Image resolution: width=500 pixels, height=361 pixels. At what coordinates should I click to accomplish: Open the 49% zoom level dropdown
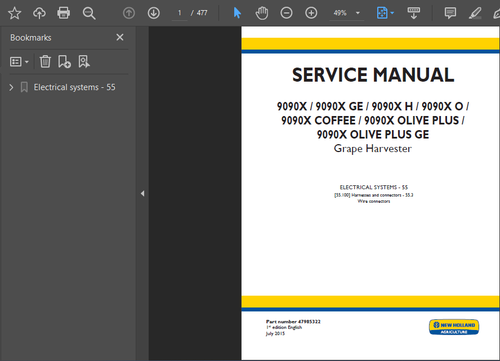coord(358,13)
